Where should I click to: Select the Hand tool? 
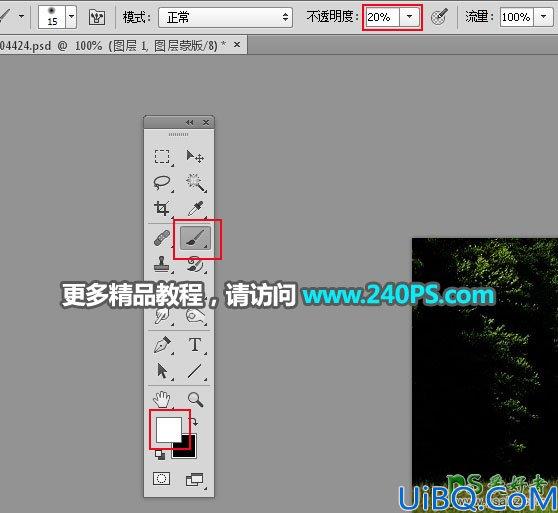pos(162,399)
